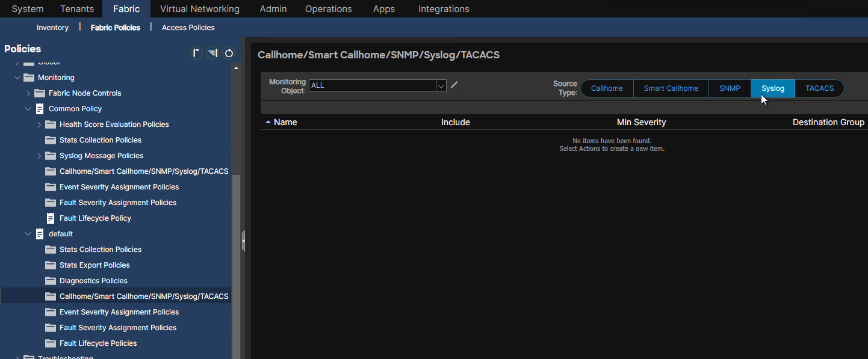
Task: Collapse the Common Policy node
Action: (28, 109)
